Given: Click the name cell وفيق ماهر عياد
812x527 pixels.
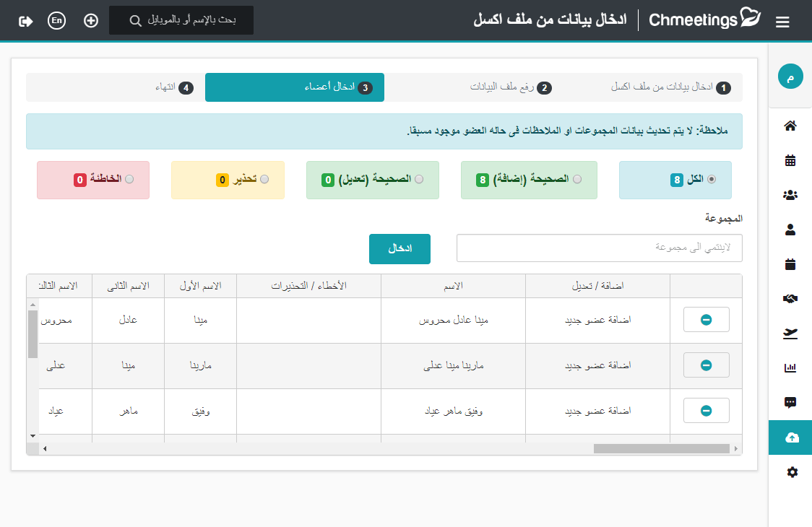Looking at the screenshot, I should click(453, 411).
